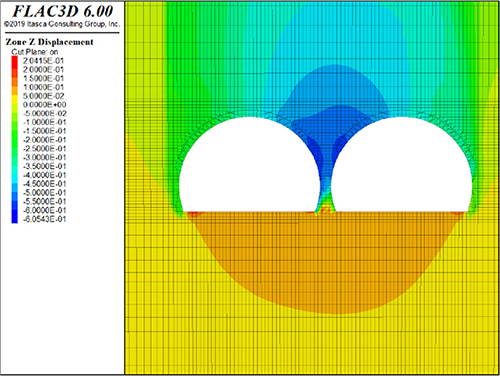Click the red swatch atop the legend bar
Viewport: 500px width, 376px height.
(x=15, y=63)
